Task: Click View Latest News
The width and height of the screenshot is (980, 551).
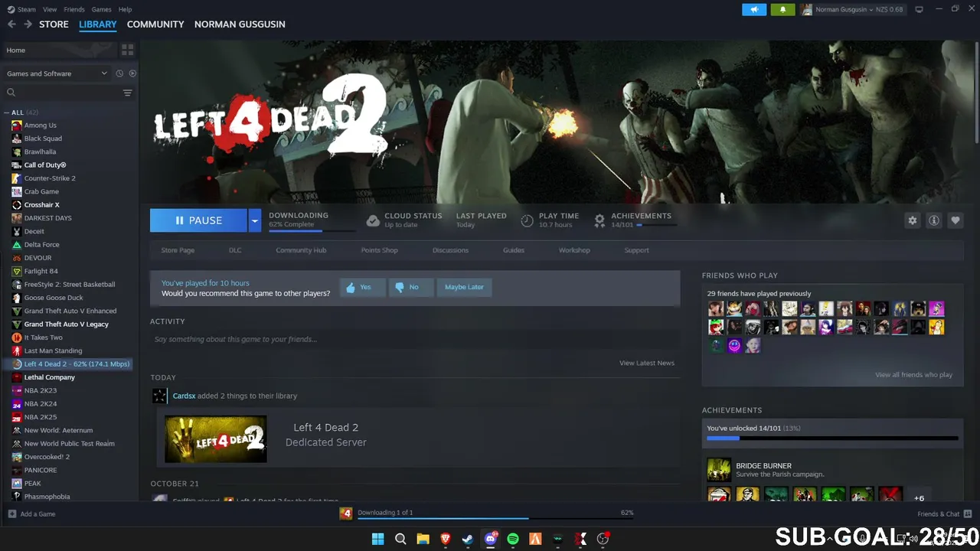Action: click(647, 363)
